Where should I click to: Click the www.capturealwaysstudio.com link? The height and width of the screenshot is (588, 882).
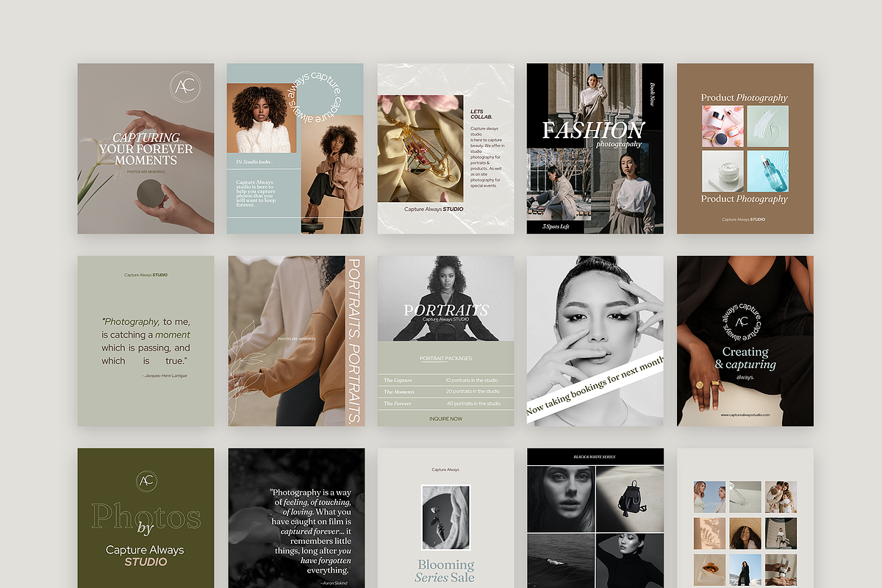745,415
